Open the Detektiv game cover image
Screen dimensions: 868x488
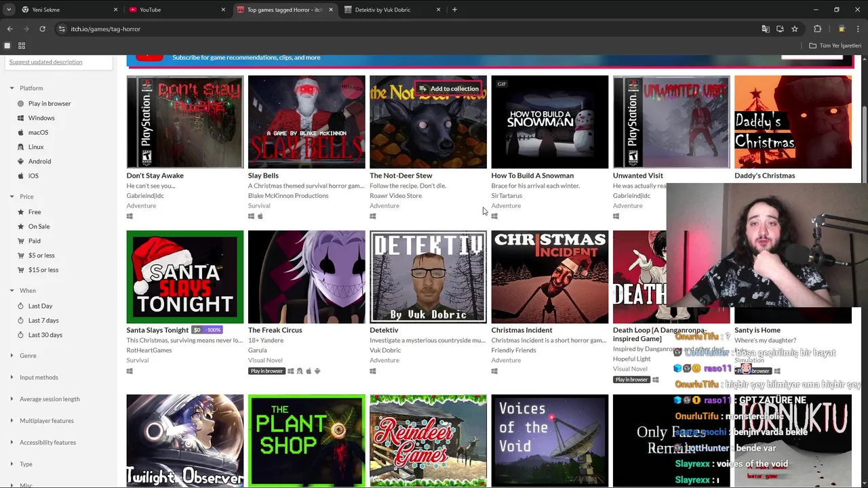[x=428, y=277]
